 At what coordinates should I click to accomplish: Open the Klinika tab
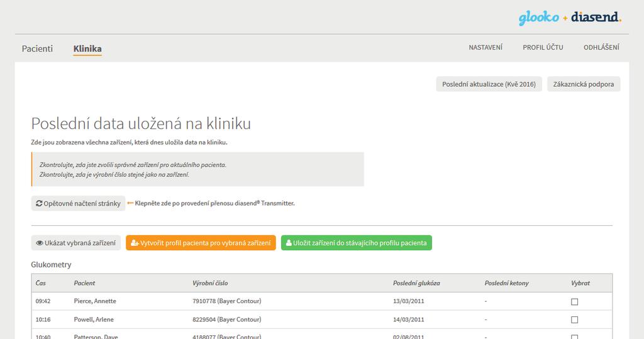tap(87, 48)
